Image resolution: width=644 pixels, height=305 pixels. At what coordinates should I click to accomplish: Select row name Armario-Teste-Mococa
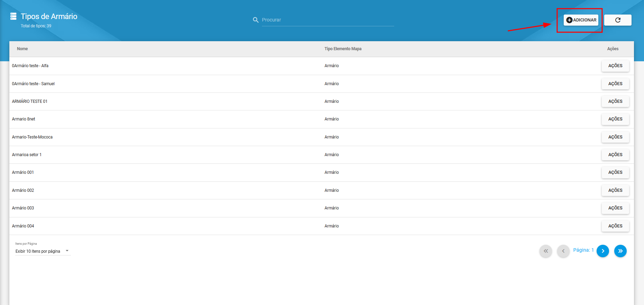pyautogui.click(x=32, y=137)
